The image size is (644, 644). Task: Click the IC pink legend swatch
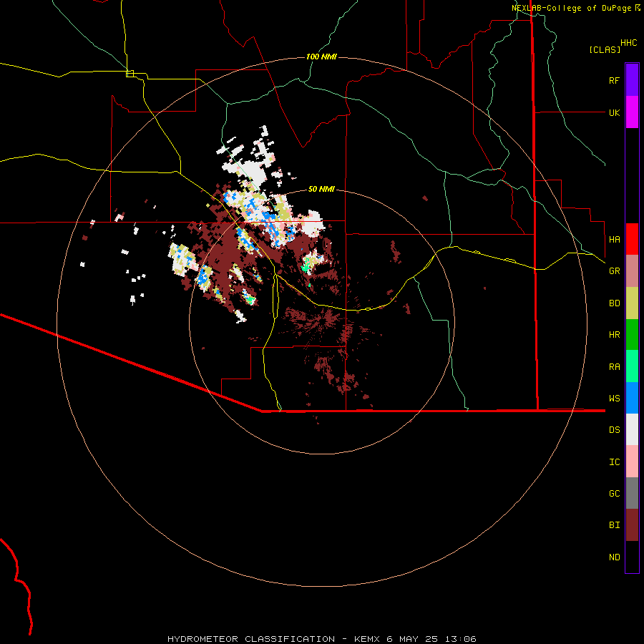(x=632, y=462)
